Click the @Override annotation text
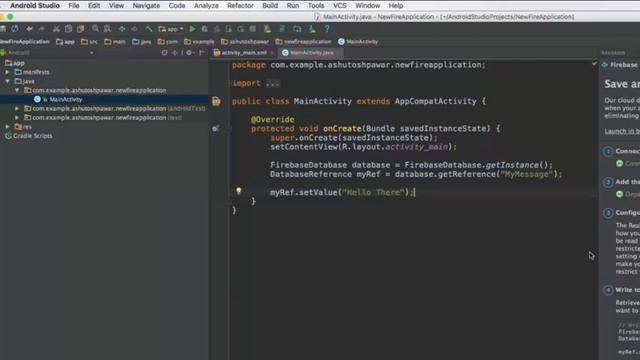640x360 pixels. point(272,120)
